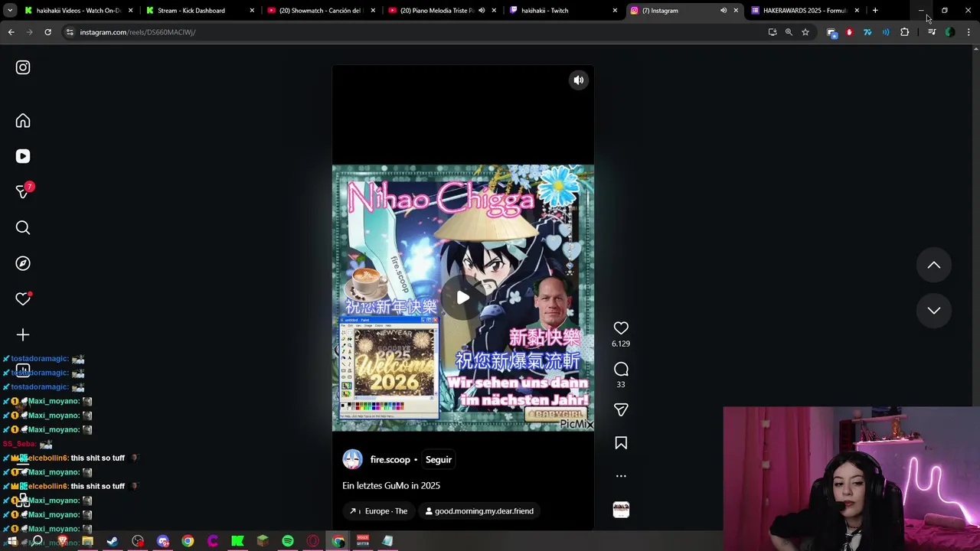The height and width of the screenshot is (551, 980).
Task: Open Instagram search from sidebar
Action: (23, 227)
